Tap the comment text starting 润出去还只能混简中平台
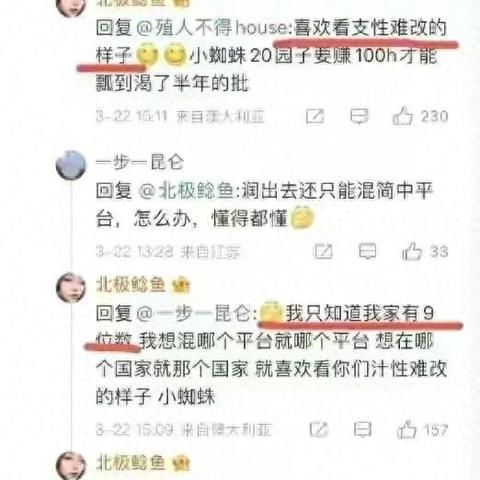 point(264,205)
